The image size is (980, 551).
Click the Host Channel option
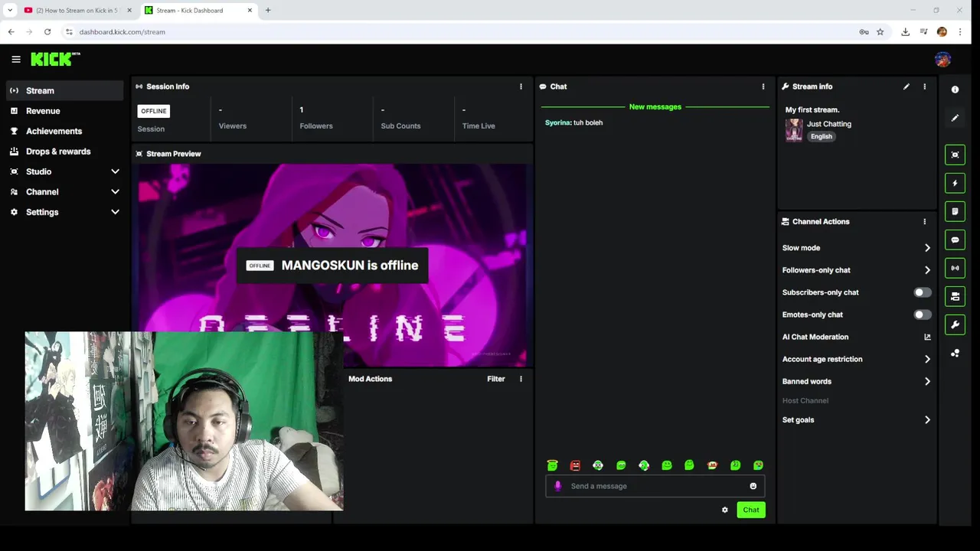click(805, 400)
